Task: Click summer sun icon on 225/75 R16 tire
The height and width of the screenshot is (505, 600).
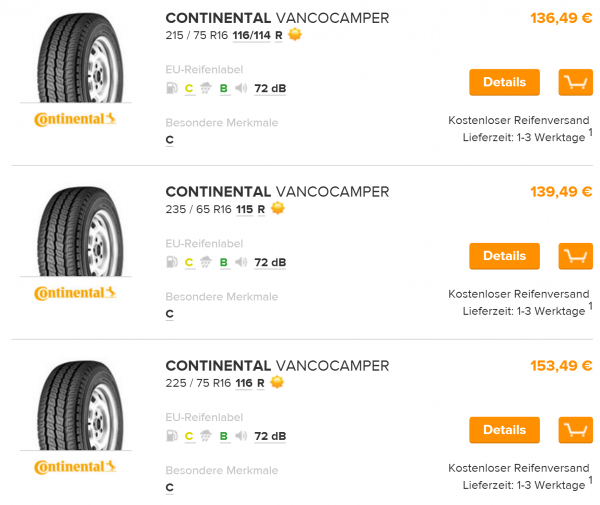Action: pos(278,383)
